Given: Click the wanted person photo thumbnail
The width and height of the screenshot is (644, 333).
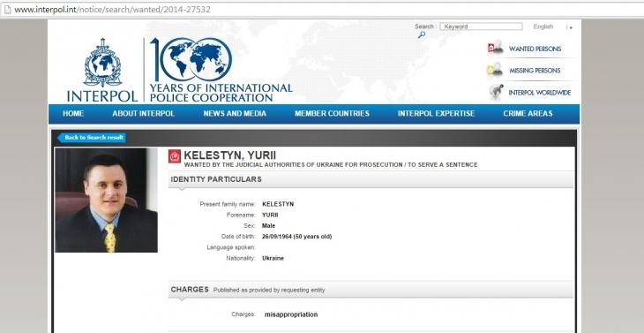Looking at the screenshot, I should (x=107, y=201).
